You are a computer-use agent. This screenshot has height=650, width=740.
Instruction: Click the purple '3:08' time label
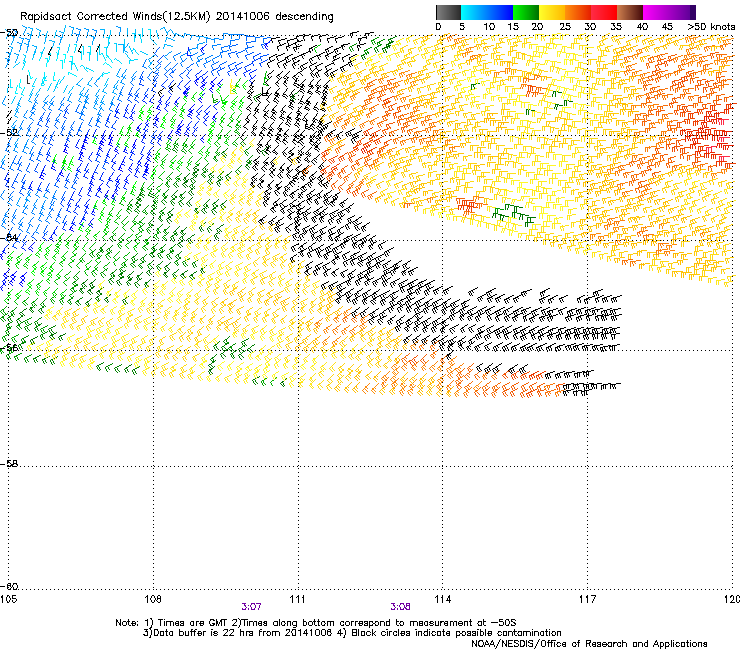[x=400, y=607]
